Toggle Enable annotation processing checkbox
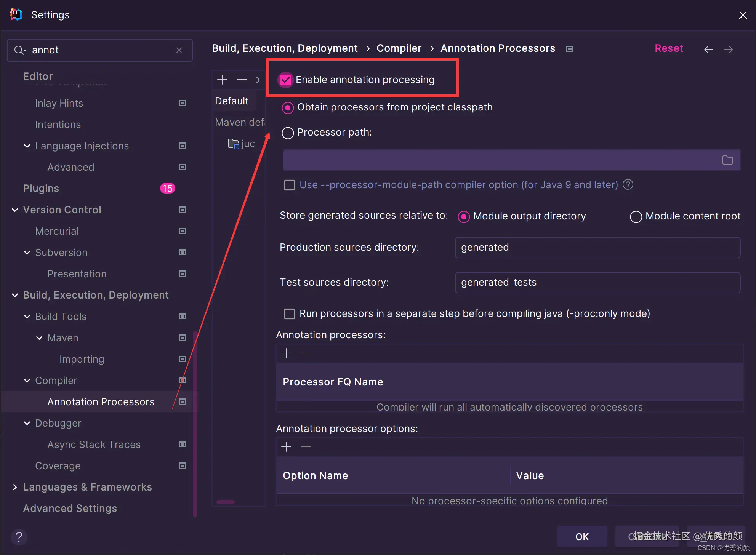Image resolution: width=756 pixels, height=555 pixels. point(285,80)
